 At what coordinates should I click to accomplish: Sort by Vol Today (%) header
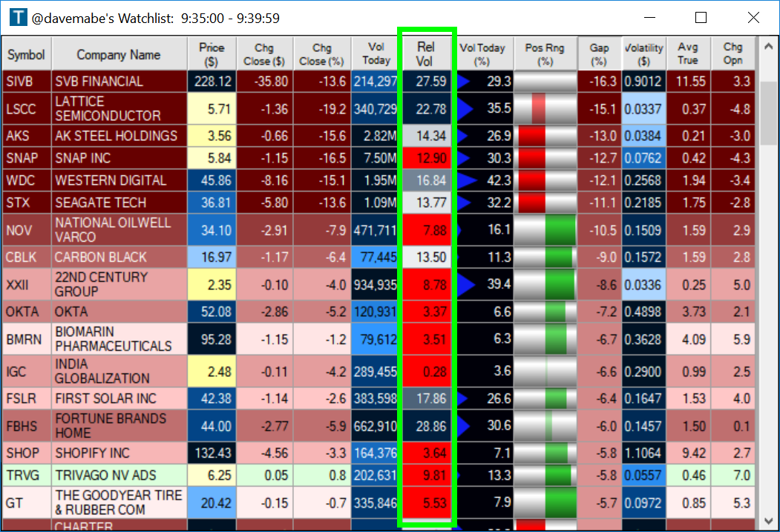coord(482,54)
